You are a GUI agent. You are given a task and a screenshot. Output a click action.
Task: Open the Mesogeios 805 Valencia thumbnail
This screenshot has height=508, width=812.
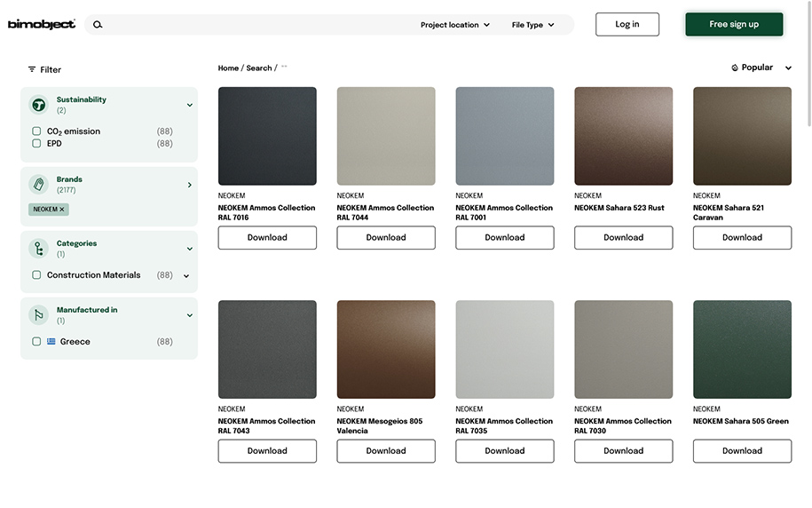coord(386,349)
